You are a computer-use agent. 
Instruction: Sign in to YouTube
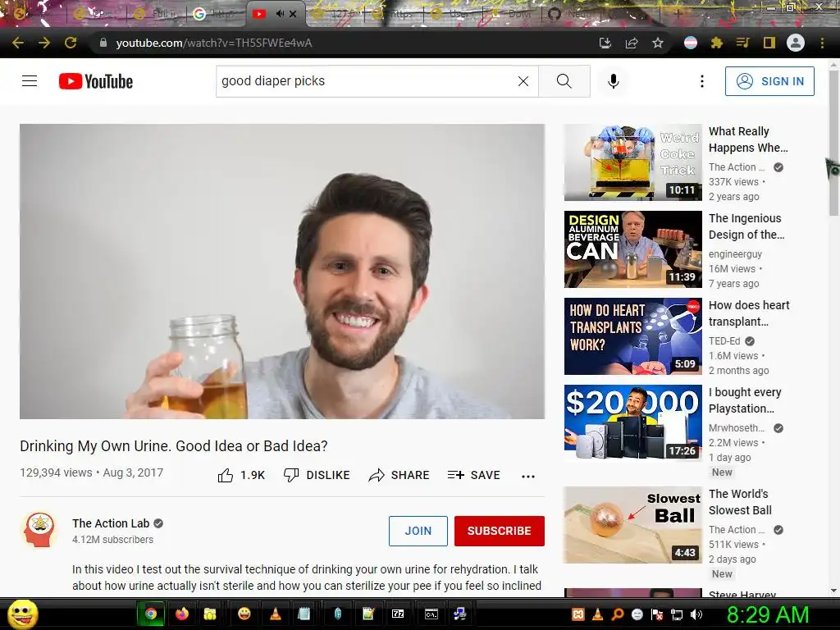point(769,81)
